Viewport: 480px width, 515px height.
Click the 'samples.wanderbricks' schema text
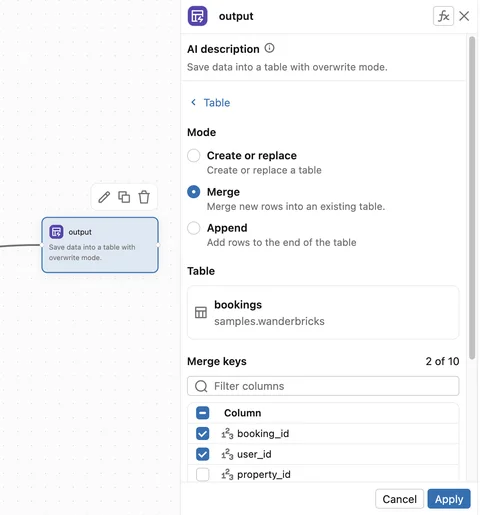pyautogui.click(x=269, y=321)
